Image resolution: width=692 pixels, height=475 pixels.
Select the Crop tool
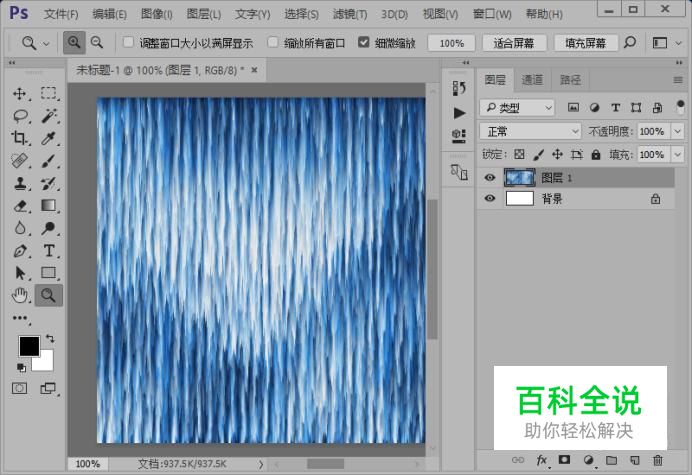[19, 138]
